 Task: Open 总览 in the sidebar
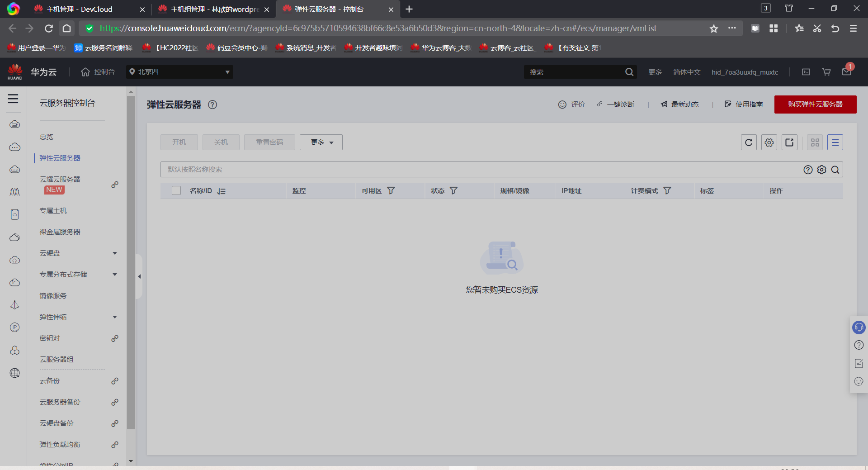(x=46, y=137)
